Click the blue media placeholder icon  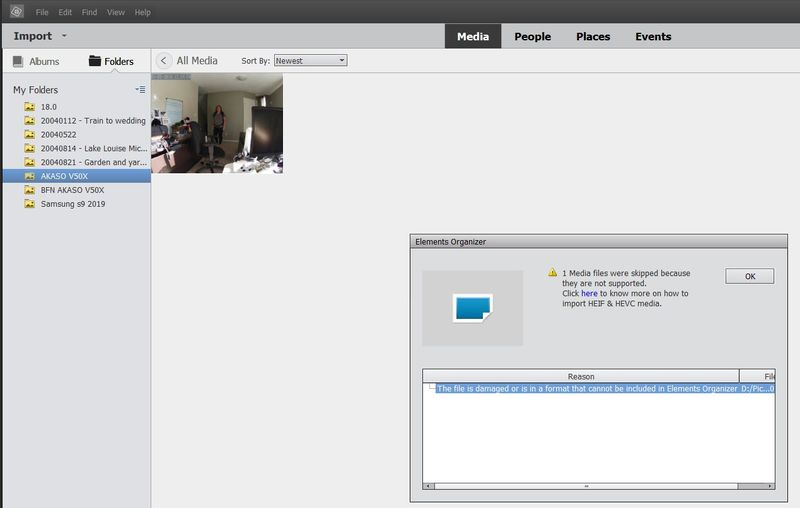pos(472,307)
